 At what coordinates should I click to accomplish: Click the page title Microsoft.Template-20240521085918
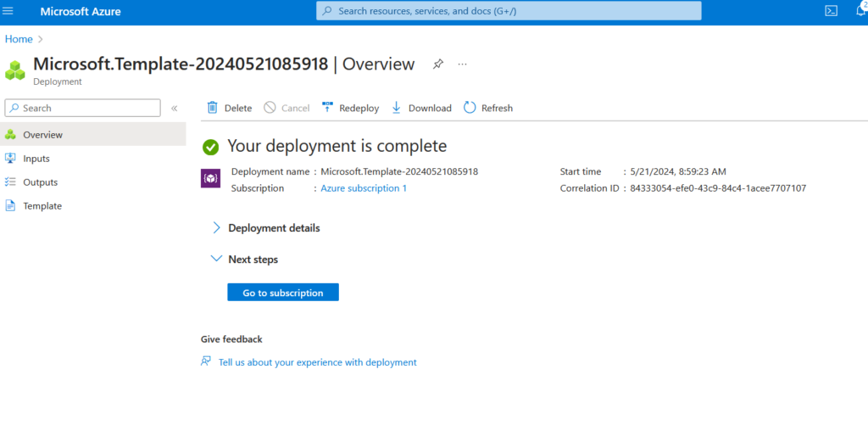[181, 64]
